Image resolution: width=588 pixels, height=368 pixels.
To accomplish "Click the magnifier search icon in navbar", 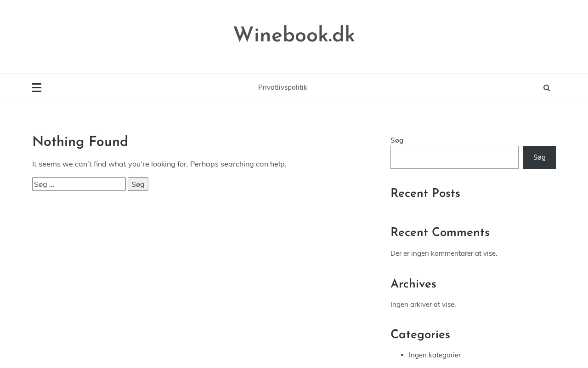I will coord(547,88).
